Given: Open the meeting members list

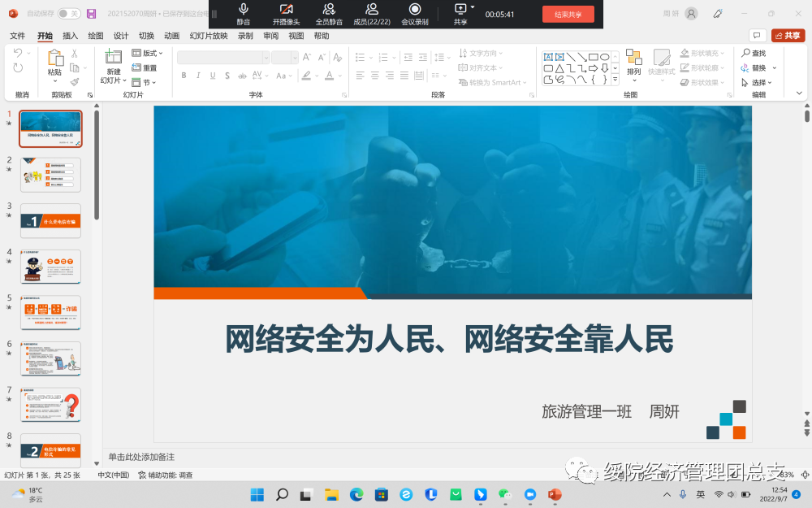Looking at the screenshot, I should [x=372, y=12].
